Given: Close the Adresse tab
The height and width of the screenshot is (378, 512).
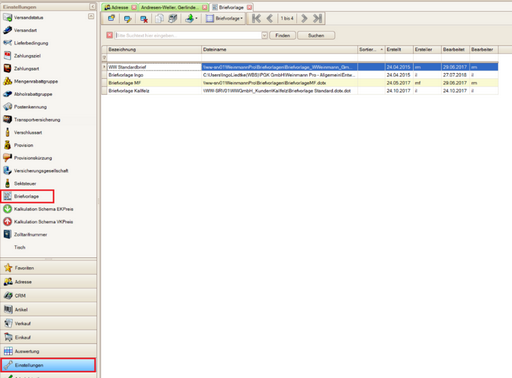Looking at the screenshot, I should [134, 7].
